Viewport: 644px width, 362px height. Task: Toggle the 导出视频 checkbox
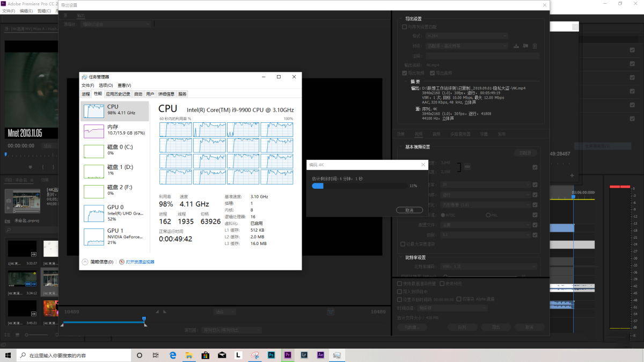(405, 73)
